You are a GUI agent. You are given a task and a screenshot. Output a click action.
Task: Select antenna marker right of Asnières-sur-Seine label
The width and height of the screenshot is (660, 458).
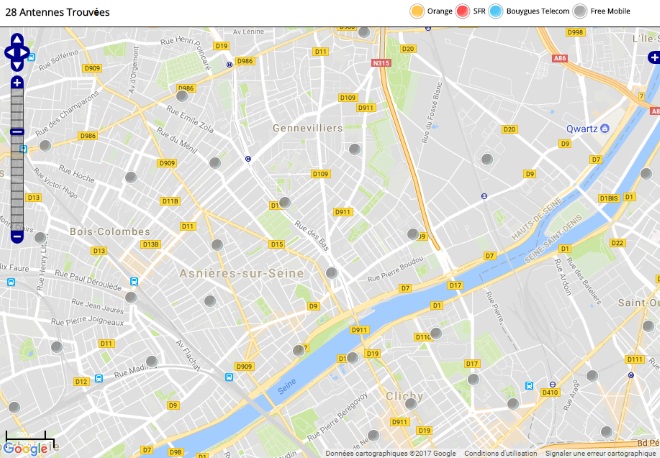pos(332,273)
